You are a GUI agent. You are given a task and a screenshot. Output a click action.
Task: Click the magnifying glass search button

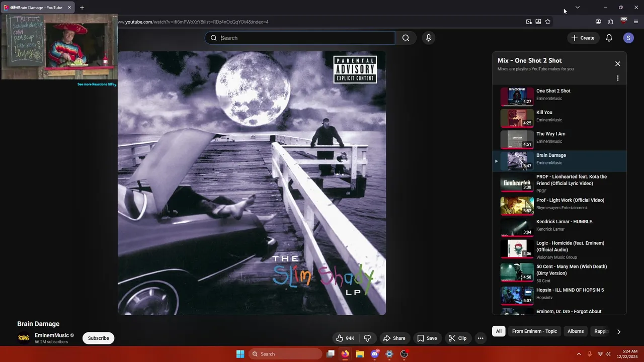(406, 38)
